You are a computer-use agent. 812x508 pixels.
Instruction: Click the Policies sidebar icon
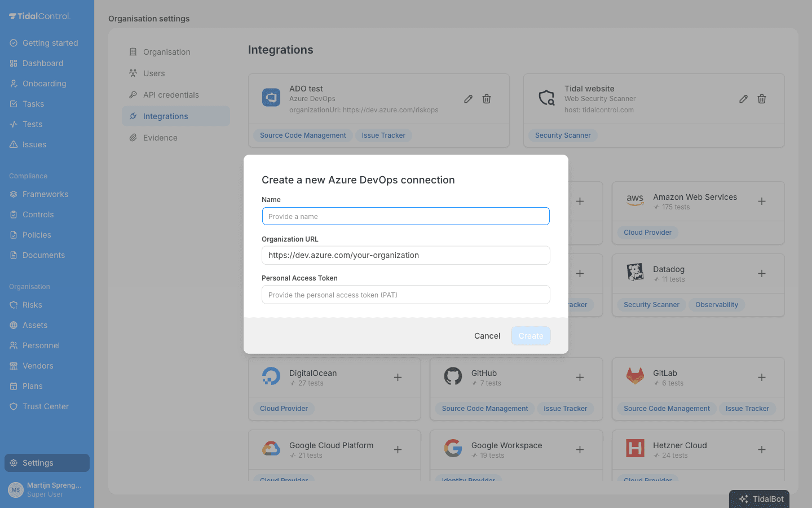coord(14,235)
